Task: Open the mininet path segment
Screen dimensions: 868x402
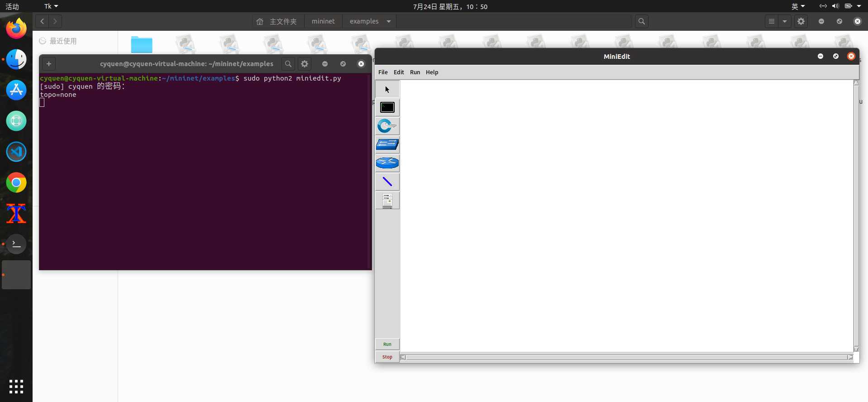Action: pyautogui.click(x=323, y=21)
